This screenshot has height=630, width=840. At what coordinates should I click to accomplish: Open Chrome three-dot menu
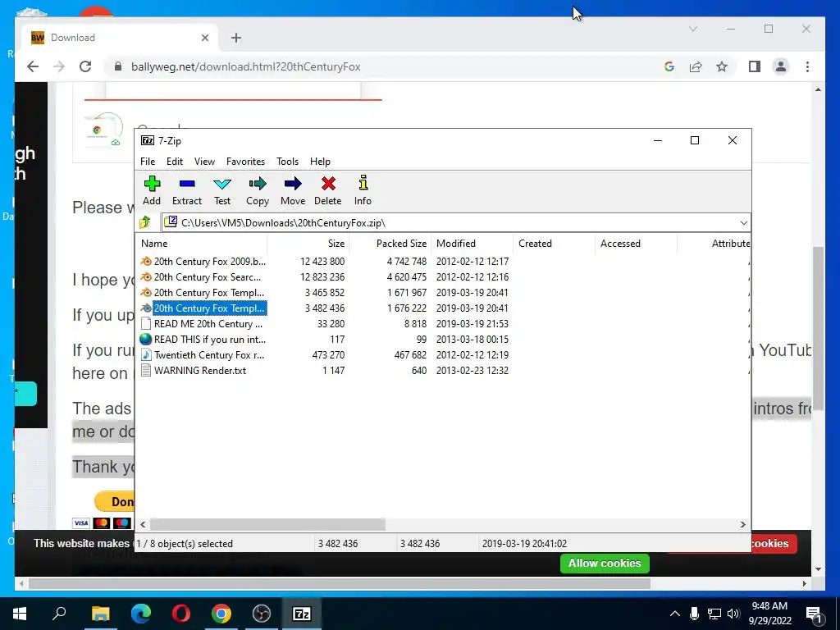tap(807, 66)
